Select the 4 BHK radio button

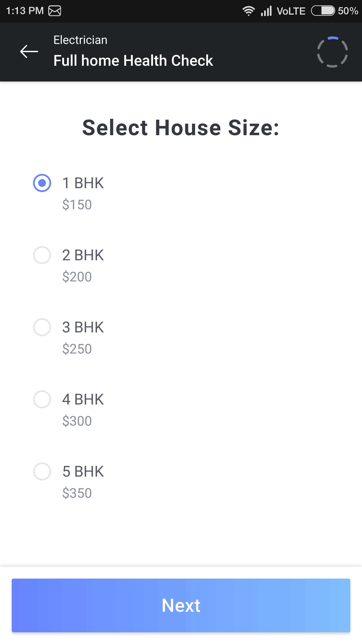pos(42,399)
